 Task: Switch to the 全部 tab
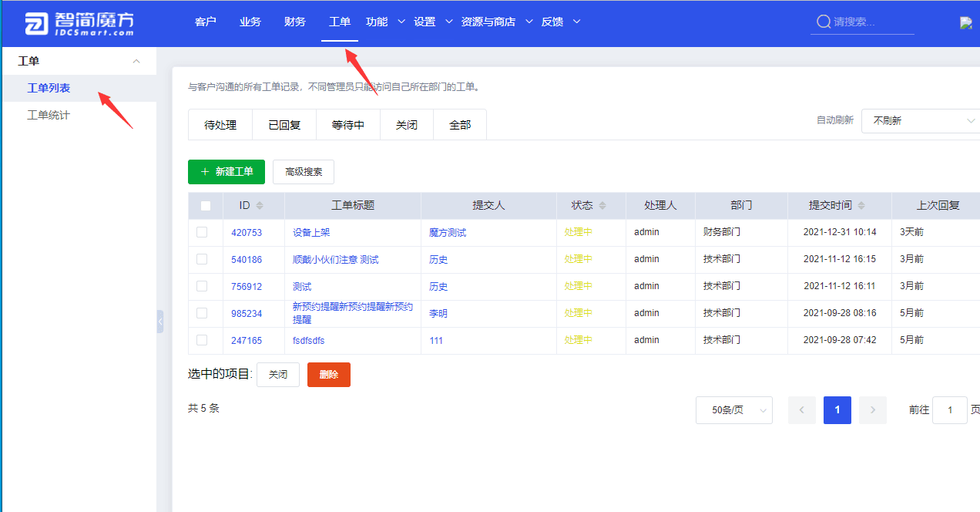460,125
